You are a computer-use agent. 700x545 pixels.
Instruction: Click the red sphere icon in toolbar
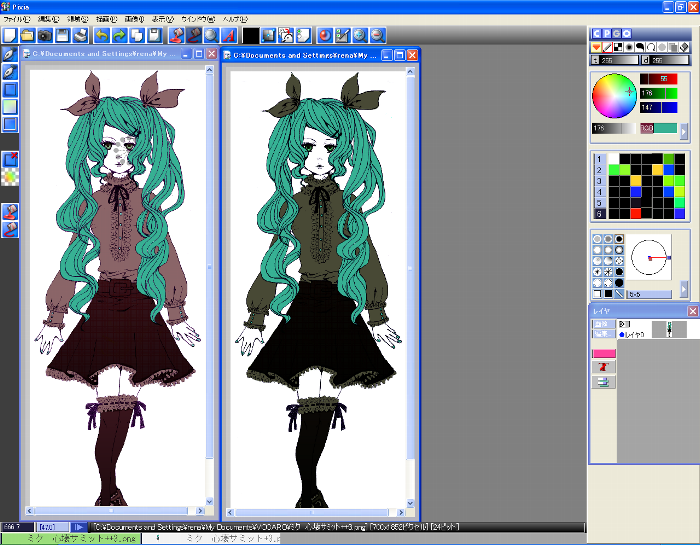pyautogui.click(x=325, y=35)
